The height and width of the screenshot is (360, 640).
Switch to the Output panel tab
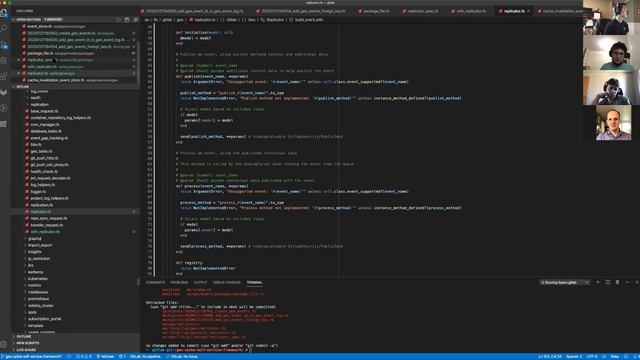(x=200, y=282)
